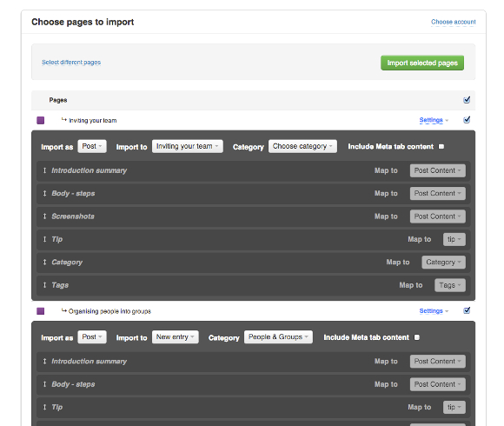Grab reorder handle of second Body - steps

coord(44,384)
